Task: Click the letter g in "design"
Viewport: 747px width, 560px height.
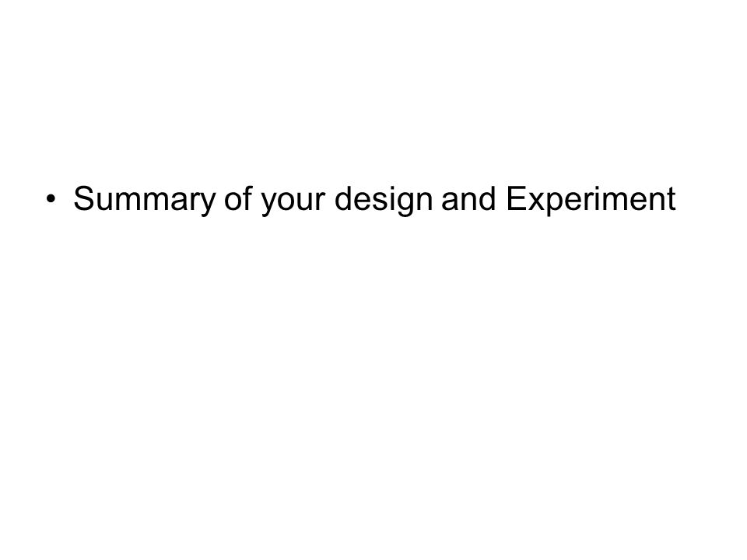Action: 404,203
